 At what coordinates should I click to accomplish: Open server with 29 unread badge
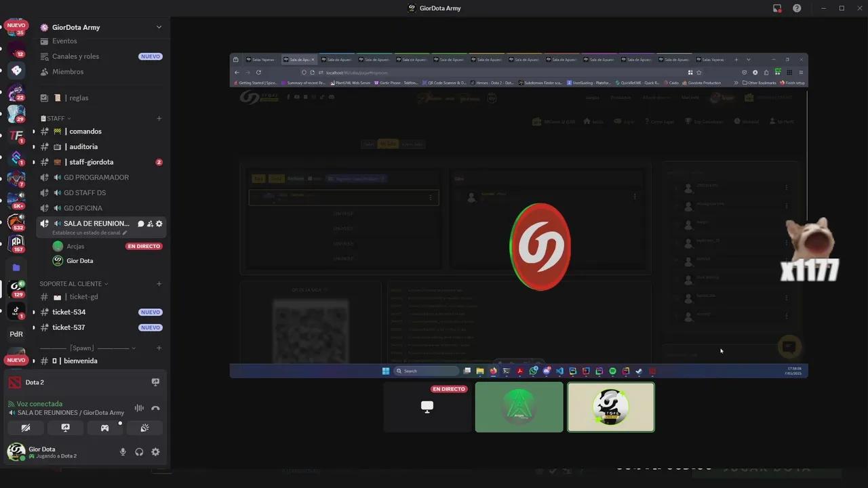click(16, 114)
